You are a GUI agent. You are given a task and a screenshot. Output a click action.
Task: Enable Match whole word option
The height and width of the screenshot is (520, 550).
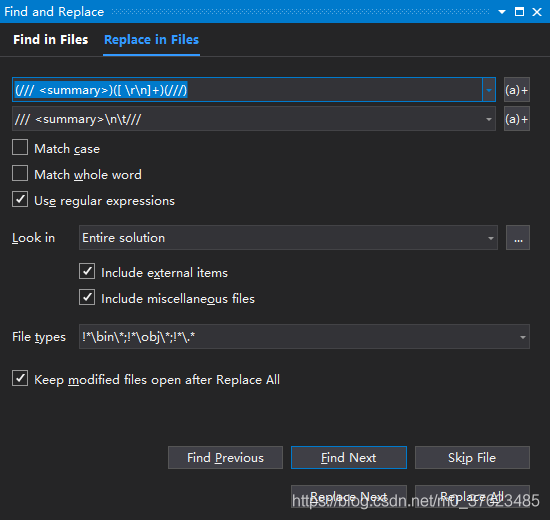point(20,173)
